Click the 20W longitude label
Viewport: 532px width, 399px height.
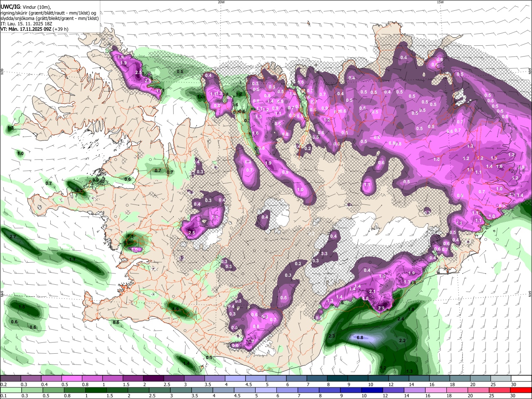point(221,2)
